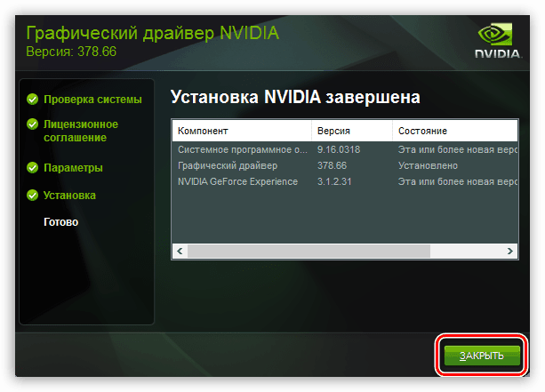Viewport: 545px width, 392px height.
Task: Click the Состояние column header
Action: point(455,131)
